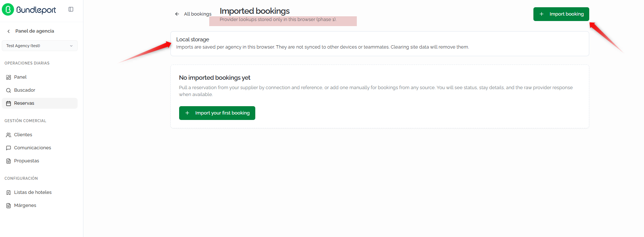The width and height of the screenshot is (644, 237).
Task: Open the Panel menu item
Action: [40, 77]
